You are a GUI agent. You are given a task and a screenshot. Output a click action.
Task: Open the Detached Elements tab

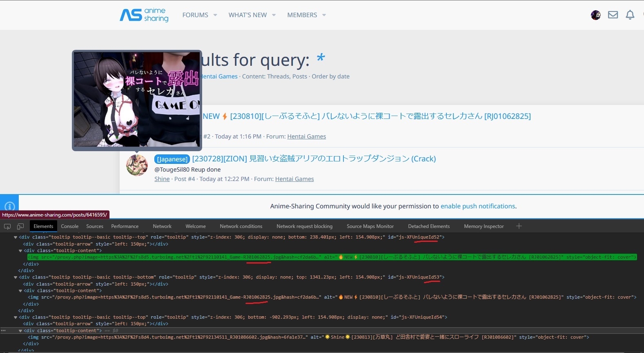pyautogui.click(x=429, y=226)
